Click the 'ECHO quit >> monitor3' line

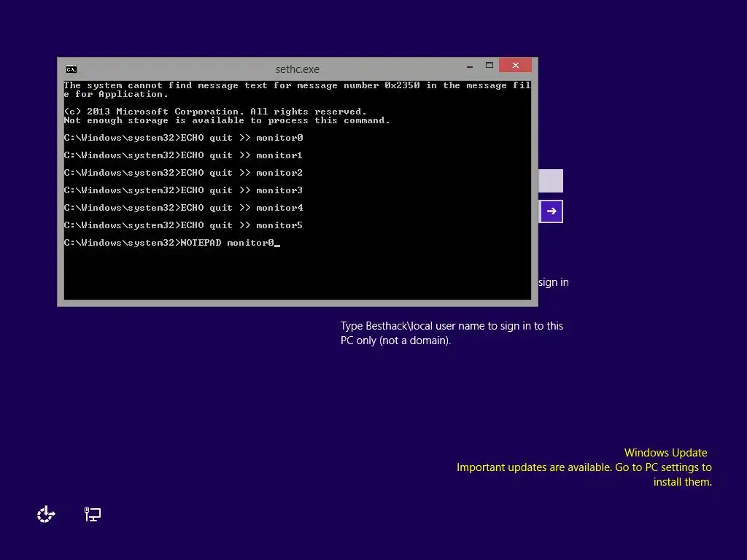183,190
